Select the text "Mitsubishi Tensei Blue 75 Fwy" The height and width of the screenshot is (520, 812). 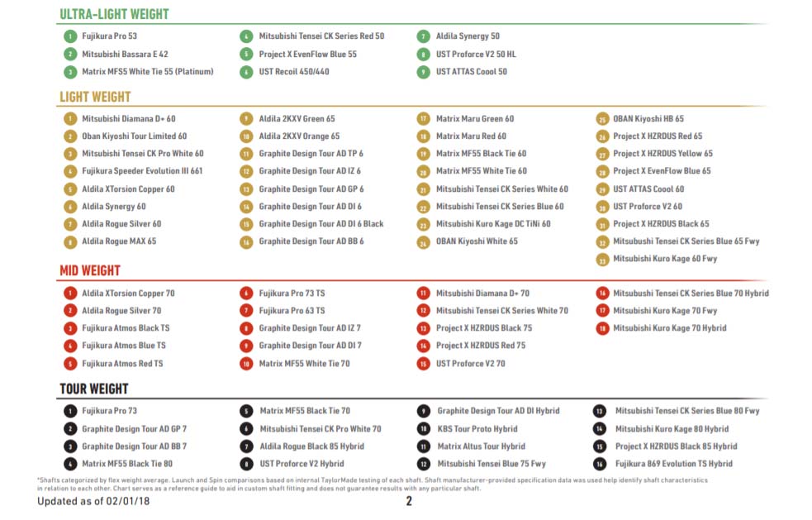[x=491, y=464]
